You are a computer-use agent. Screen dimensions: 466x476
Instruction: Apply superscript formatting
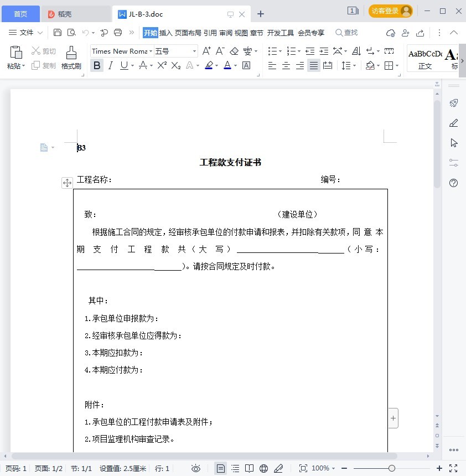click(x=162, y=65)
